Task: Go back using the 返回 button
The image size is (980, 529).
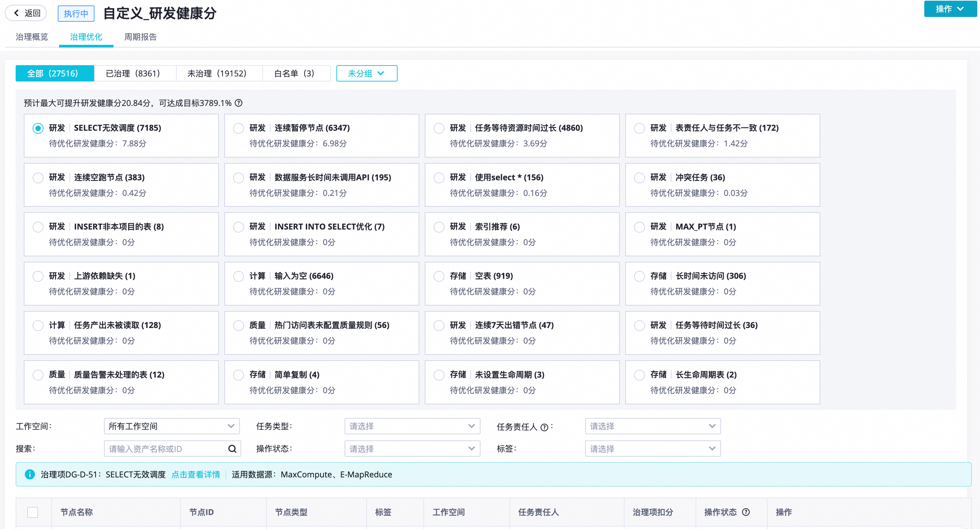Action: click(26, 13)
